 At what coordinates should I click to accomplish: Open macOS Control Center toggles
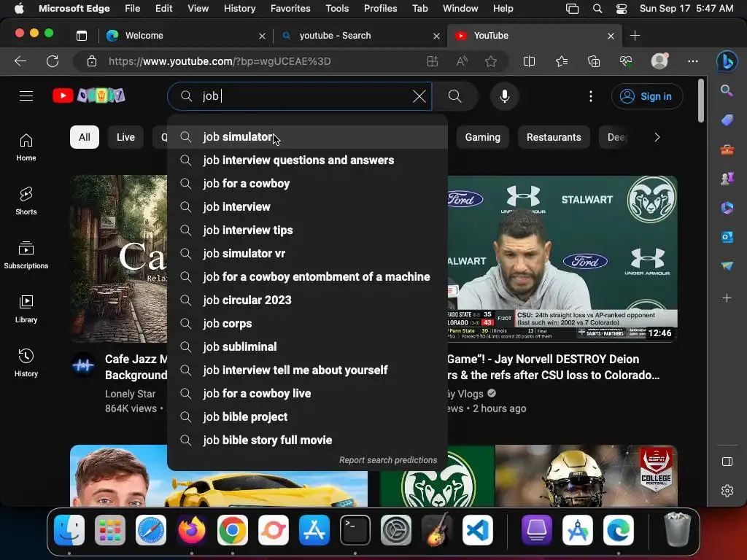pyautogui.click(x=622, y=9)
